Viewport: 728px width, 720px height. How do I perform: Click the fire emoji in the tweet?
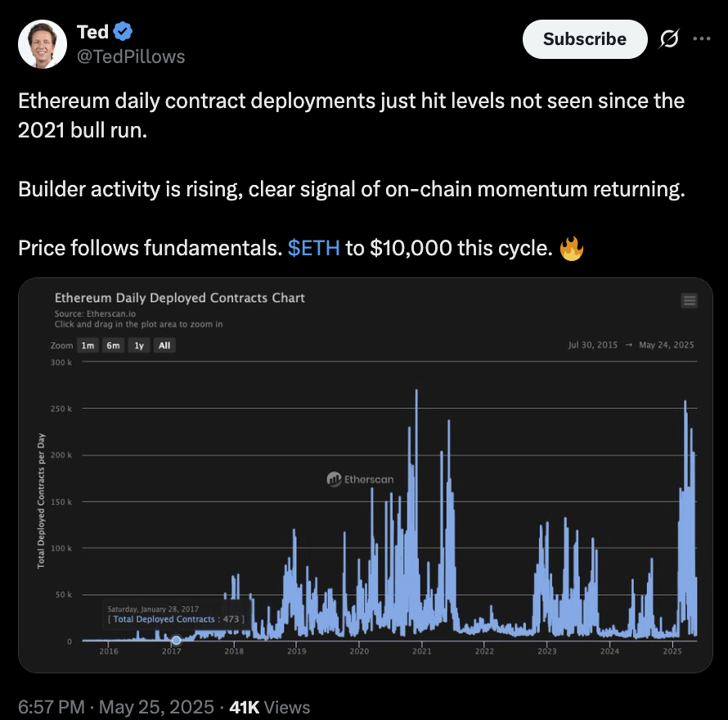point(572,248)
